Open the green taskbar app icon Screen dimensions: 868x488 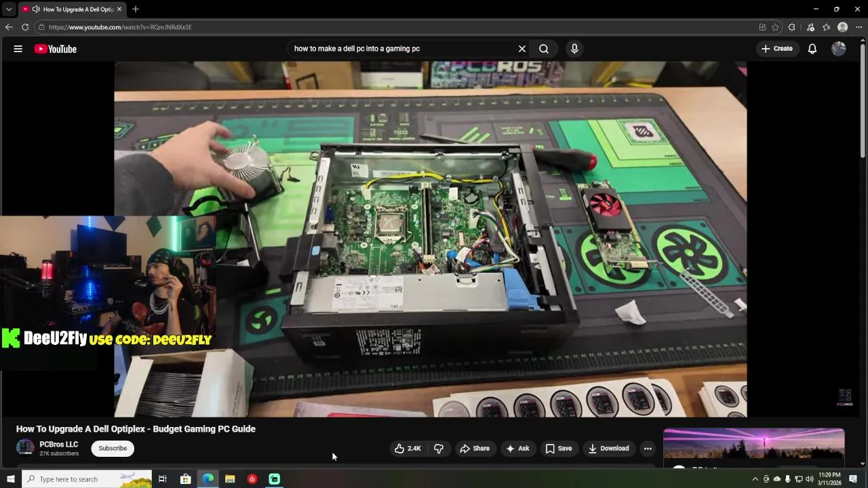click(x=275, y=479)
